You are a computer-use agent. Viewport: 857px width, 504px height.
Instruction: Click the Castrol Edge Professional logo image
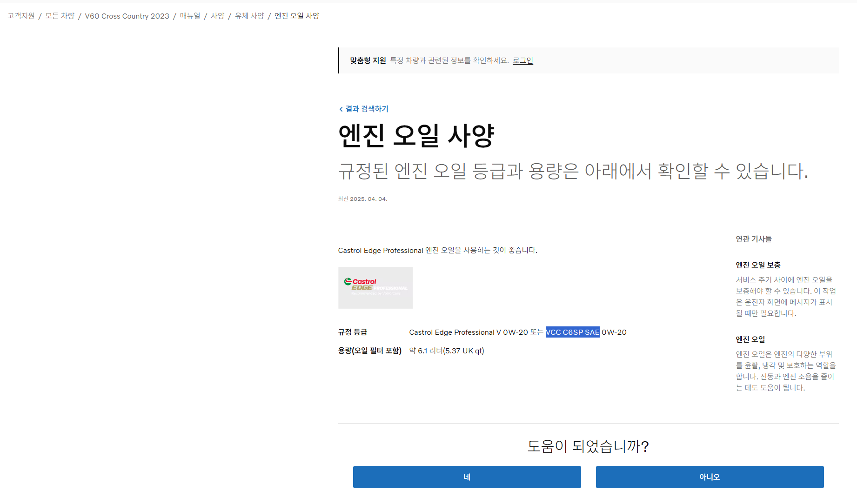(375, 287)
